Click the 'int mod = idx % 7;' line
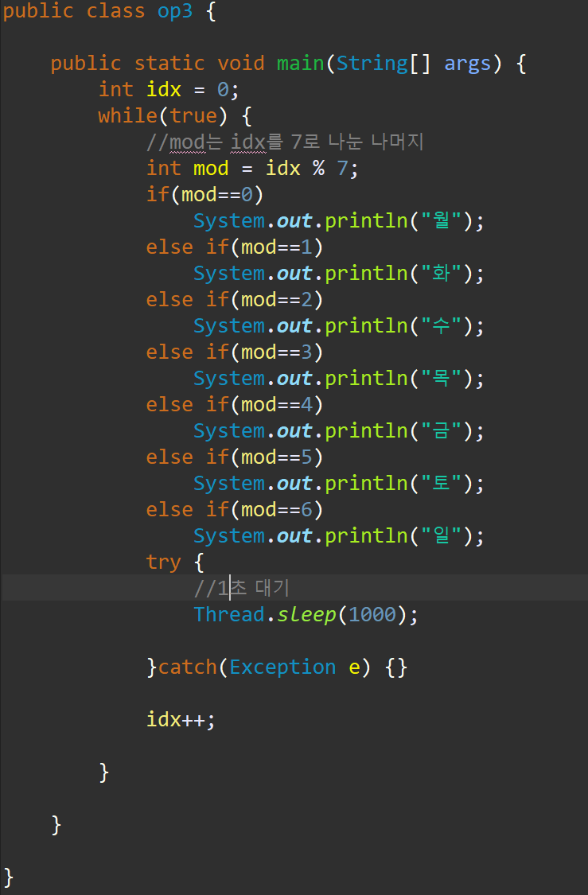This screenshot has height=895, width=588. [x=252, y=169]
